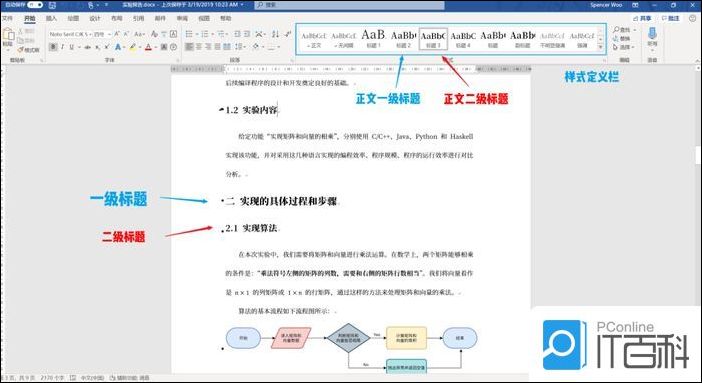Apply the red font color button
The image size is (702, 383).
tap(148, 47)
